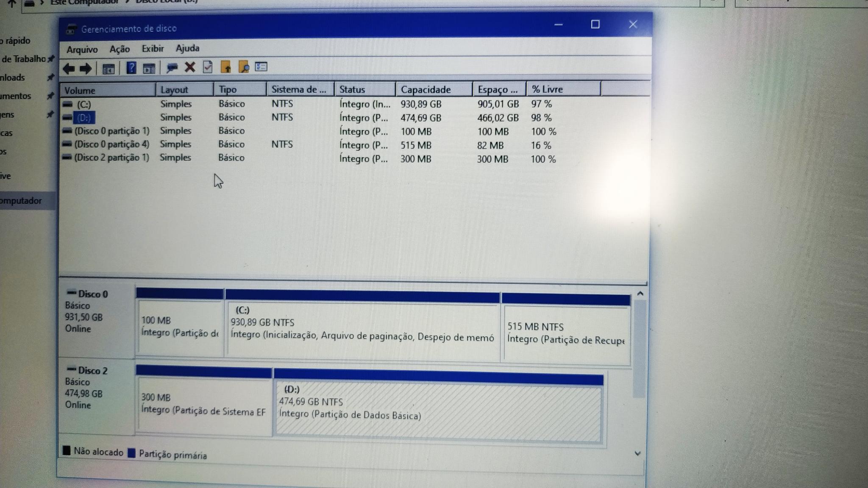
Task: Go back with the toolbar left arrow
Action: [x=69, y=68]
